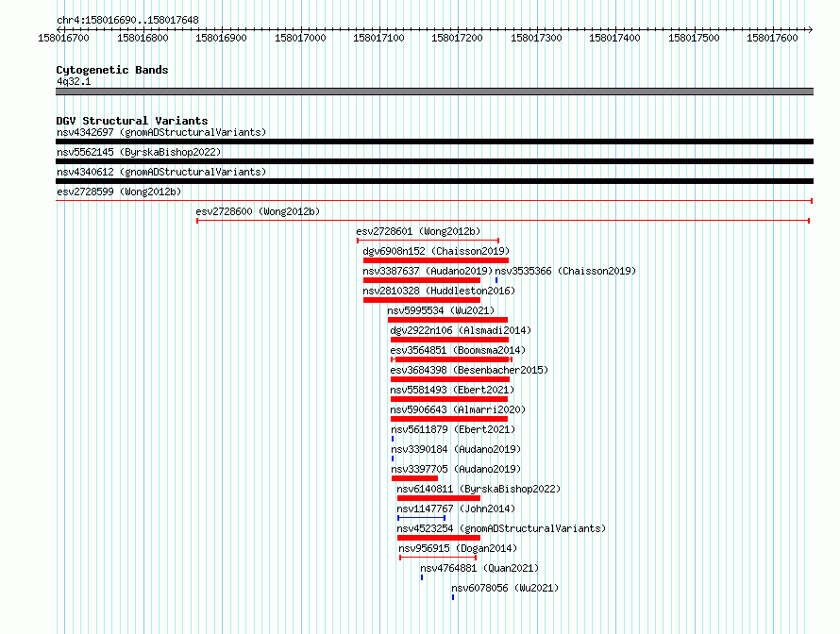Click the red bar under nsv3397705
The height and width of the screenshot is (634, 840).
click(x=414, y=478)
